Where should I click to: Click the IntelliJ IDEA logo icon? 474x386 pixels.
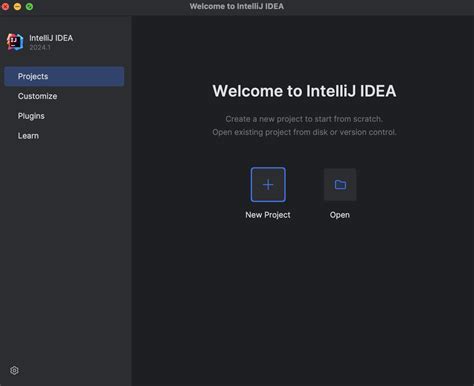[x=15, y=42]
